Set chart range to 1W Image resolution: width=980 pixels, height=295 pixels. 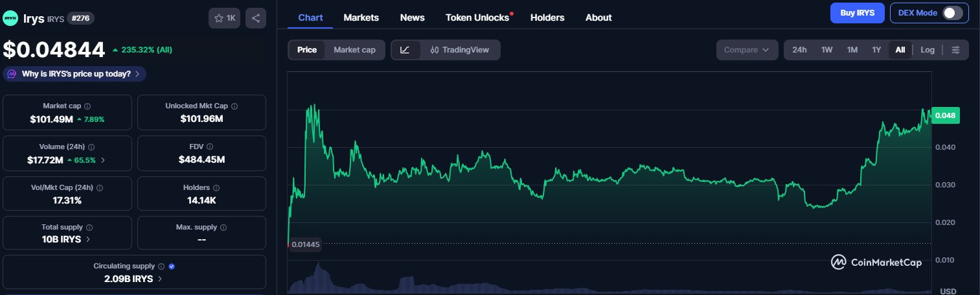(827, 50)
